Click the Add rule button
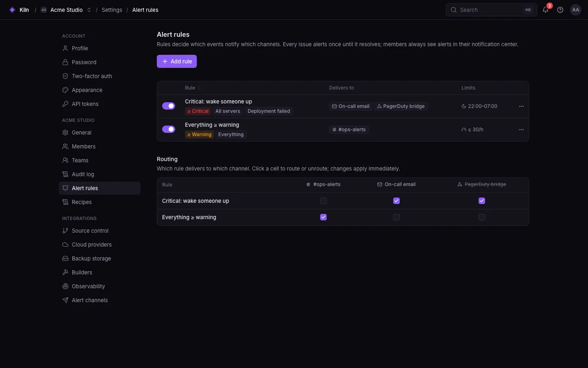 (x=177, y=61)
